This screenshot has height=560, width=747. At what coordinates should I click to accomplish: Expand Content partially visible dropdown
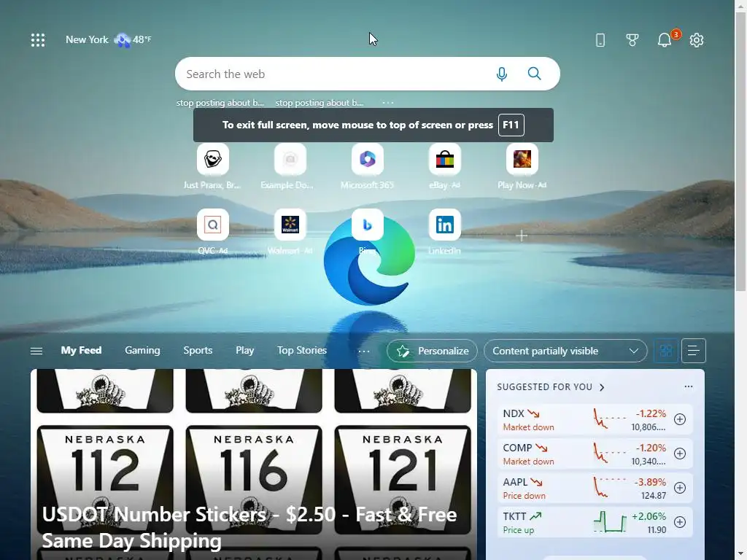(x=565, y=351)
